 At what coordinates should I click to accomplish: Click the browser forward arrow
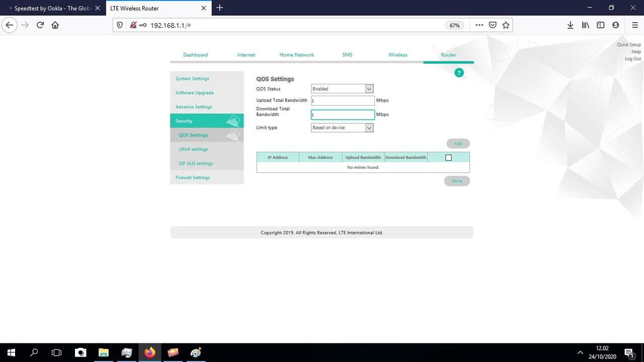(25, 25)
